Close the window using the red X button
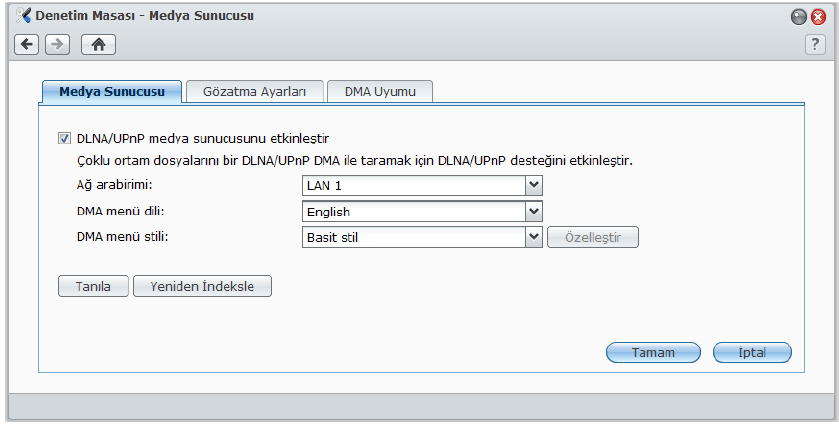 pos(819,17)
